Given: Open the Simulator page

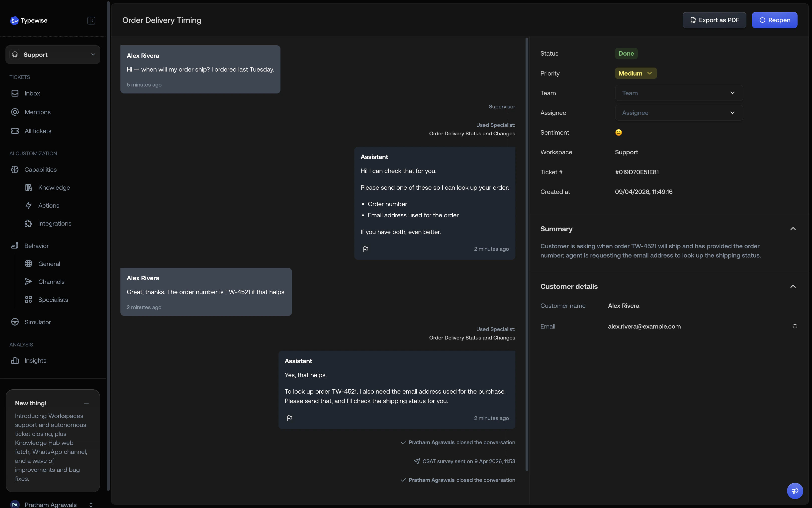Looking at the screenshot, I should pyautogui.click(x=37, y=322).
